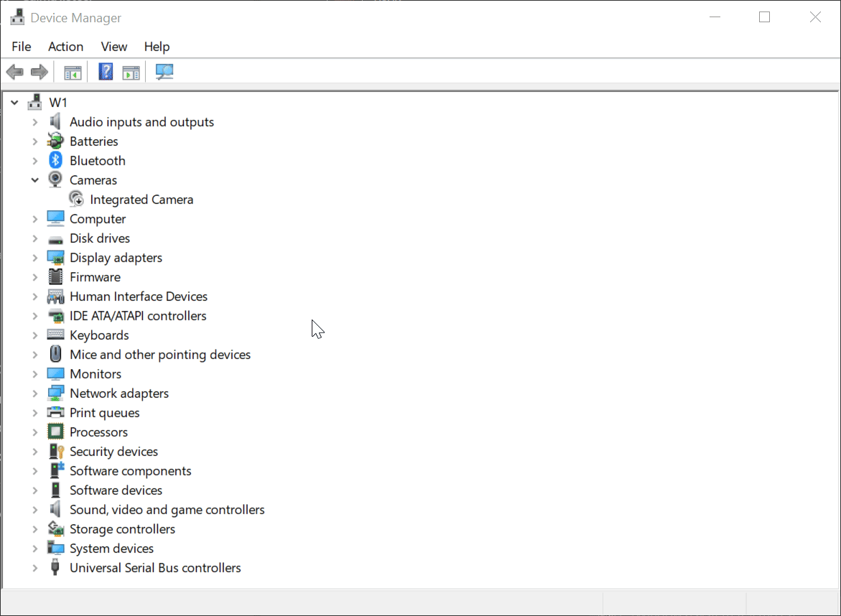The height and width of the screenshot is (616, 841).
Task: Click the IDE ATA/ATAPI controllers icon
Action: click(55, 316)
